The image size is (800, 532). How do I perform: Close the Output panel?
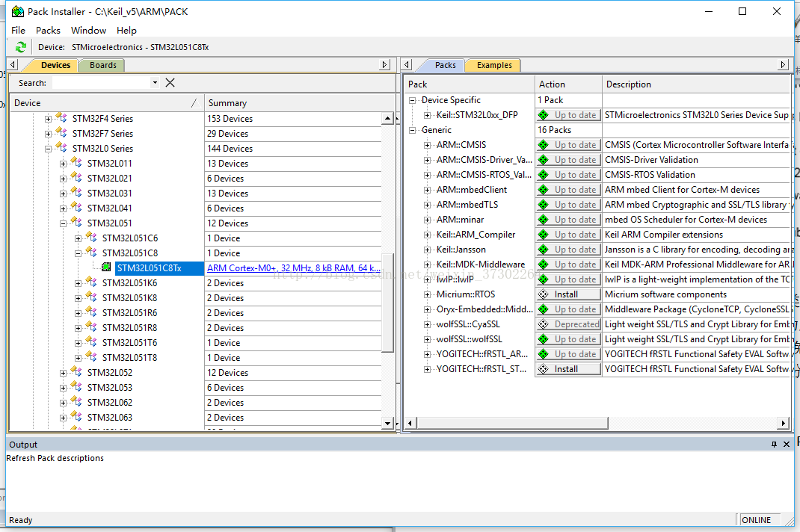(x=787, y=445)
